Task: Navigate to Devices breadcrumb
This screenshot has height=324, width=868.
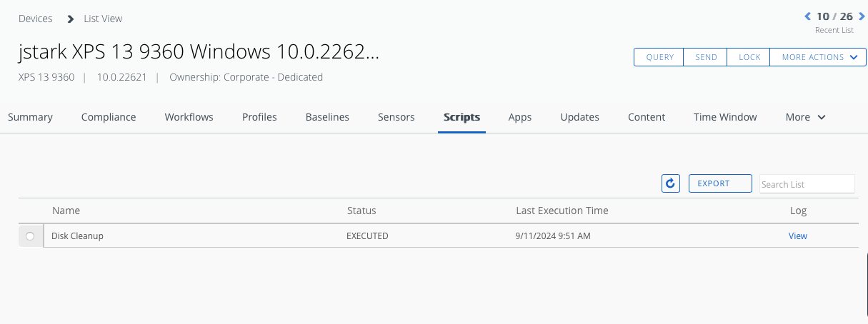Action: click(x=36, y=19)
